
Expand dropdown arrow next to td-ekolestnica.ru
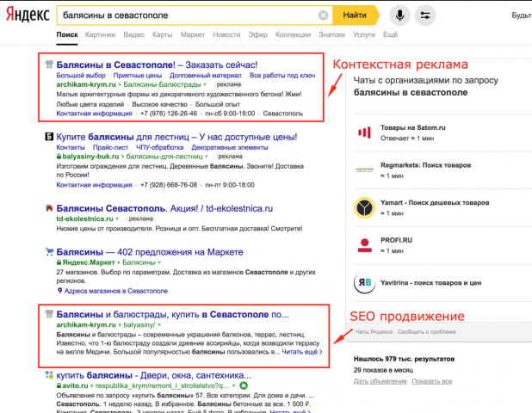tap(117, 219)
